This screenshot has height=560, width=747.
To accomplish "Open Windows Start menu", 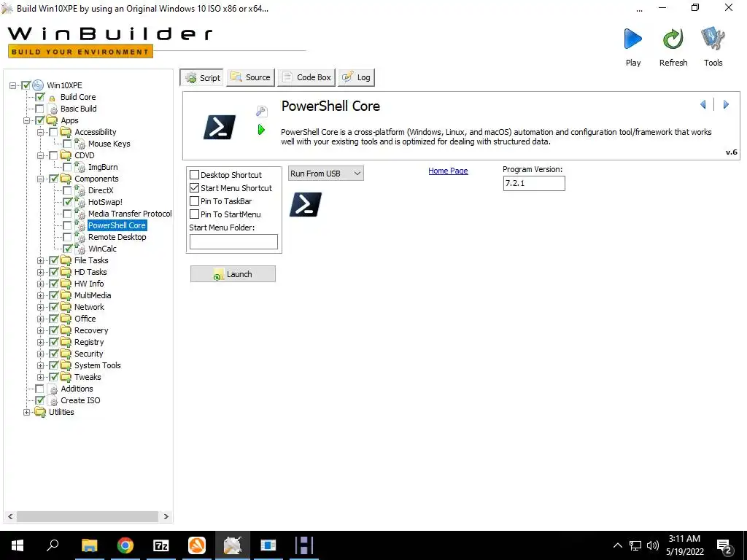I will pos(18,545).
